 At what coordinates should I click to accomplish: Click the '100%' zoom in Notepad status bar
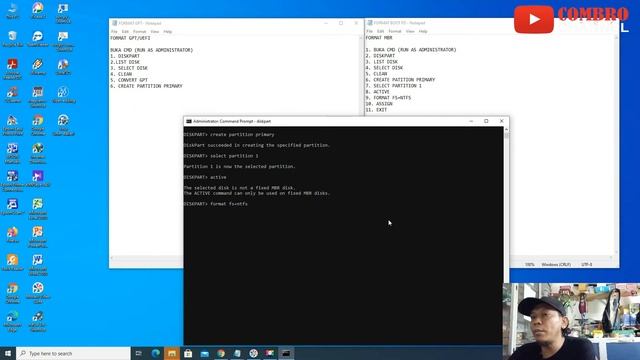tap(529, 264)
